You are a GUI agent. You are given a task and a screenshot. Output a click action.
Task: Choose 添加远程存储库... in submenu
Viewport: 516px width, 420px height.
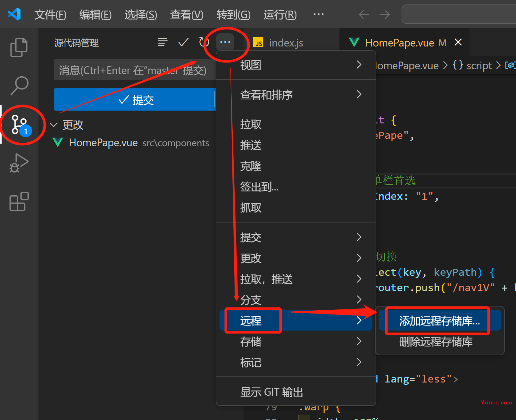[x=440, y=321]
